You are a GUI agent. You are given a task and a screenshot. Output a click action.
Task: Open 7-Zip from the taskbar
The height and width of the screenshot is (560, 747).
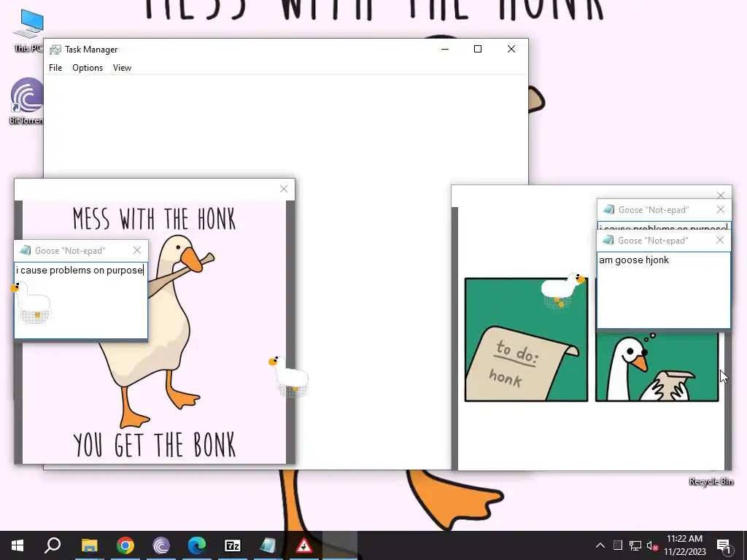[233, 545]
